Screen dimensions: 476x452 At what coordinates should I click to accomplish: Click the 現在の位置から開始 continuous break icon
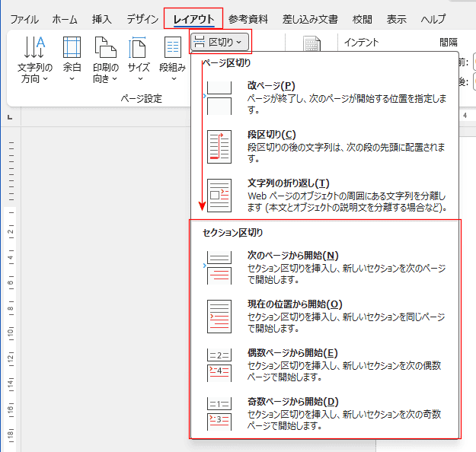(219, 317)
